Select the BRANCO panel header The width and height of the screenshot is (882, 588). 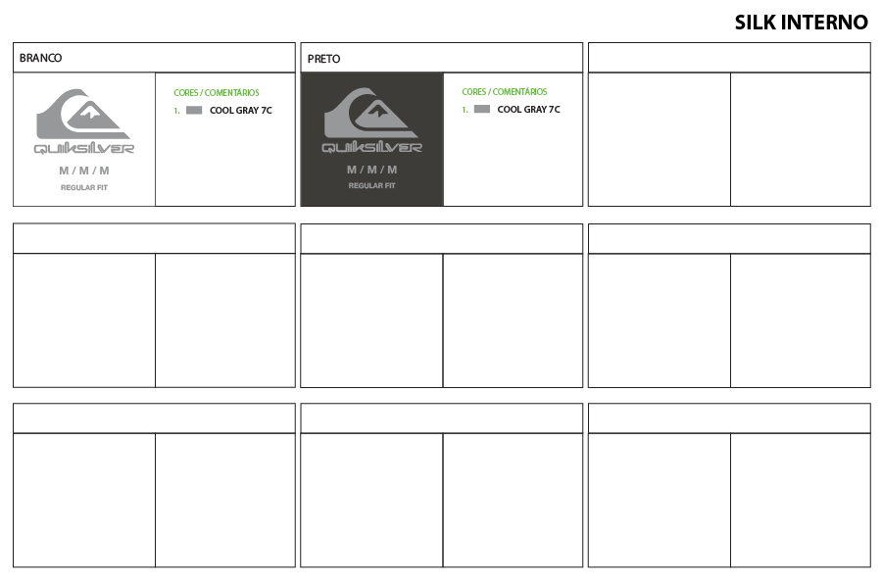(154, 58)
